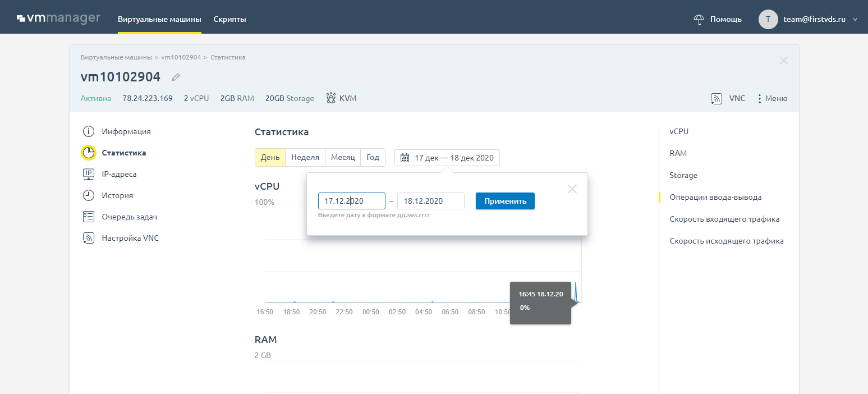Open the IP-адреса sidebar item
The height and width of the screenshot is (394, 868).
point(119,174)
